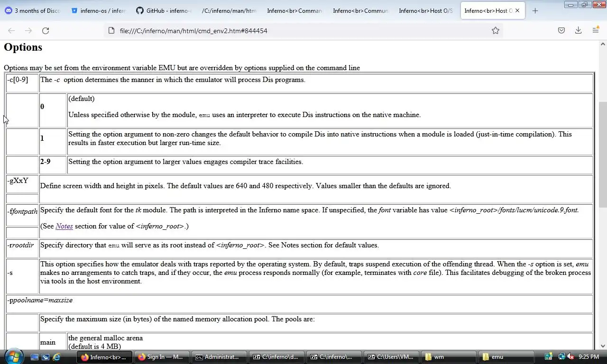Click the first system tray icon beside network

(549, 356)
